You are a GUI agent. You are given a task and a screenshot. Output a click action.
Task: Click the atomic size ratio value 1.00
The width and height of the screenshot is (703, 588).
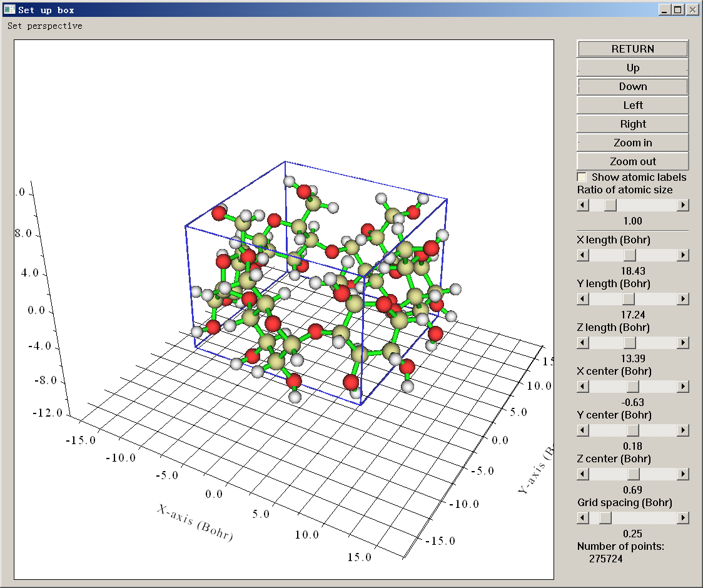632,221
